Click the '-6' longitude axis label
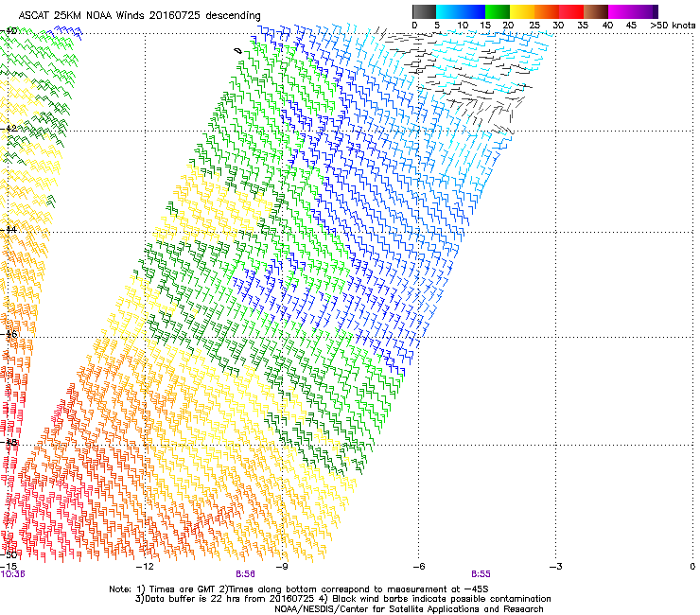Screen dimensions: 700x615 tap(418, 567)
